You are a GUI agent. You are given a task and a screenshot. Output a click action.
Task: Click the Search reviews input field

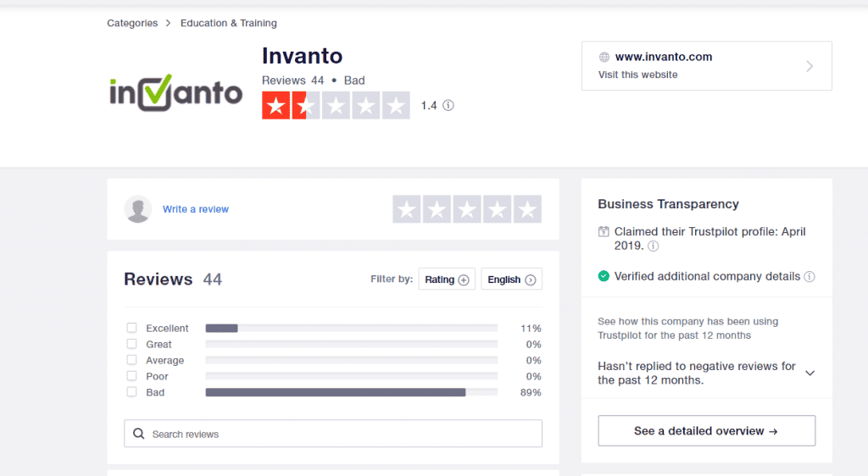(x=332, y=434)
